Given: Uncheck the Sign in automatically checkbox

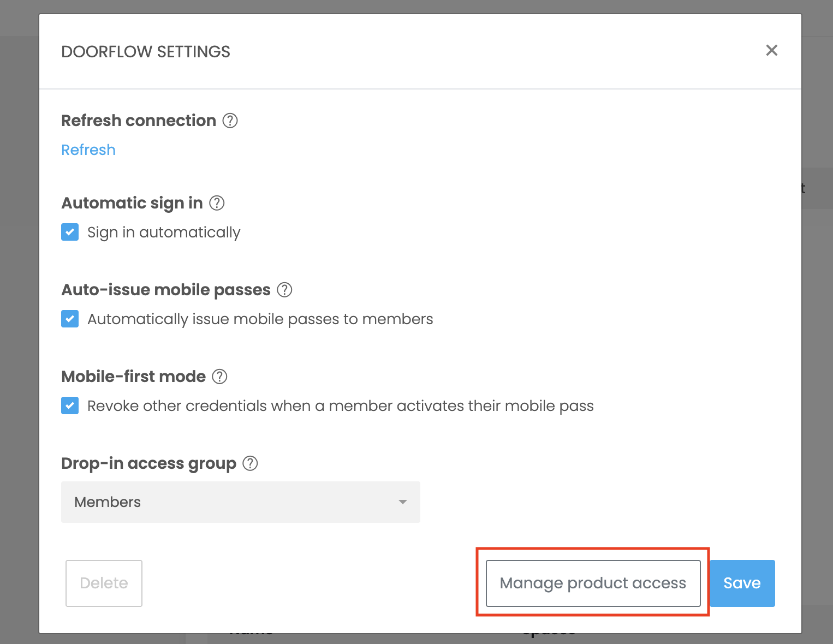Looking at the screenshot, I should click(70, 232).
